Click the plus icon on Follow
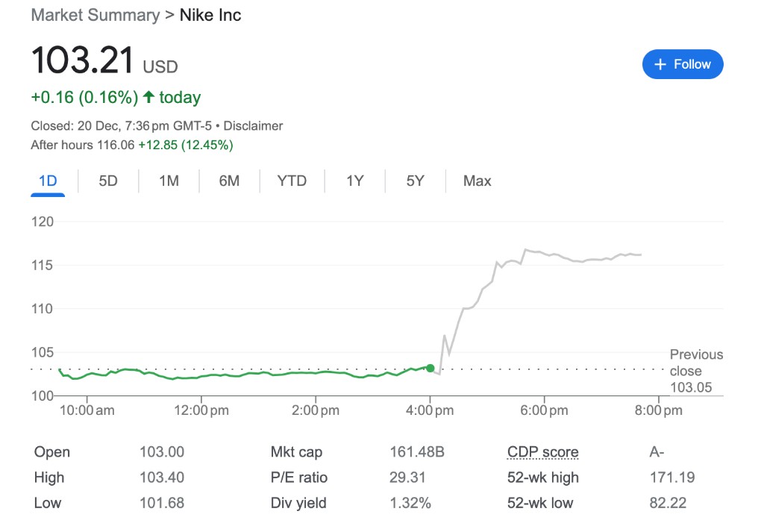The height and width of the screenshot is (532, 764). (x=660, y=65)
